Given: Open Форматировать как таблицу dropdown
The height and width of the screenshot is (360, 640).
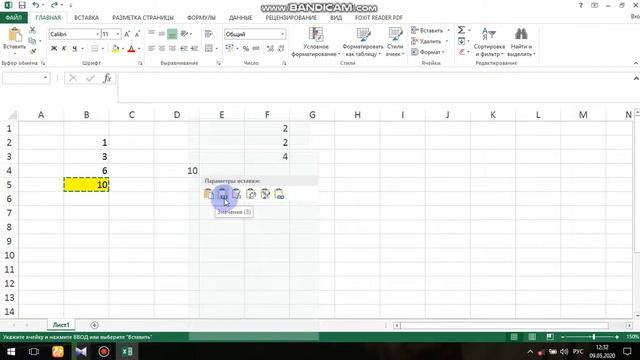Looking at the screenshot, I should [362, 42].
